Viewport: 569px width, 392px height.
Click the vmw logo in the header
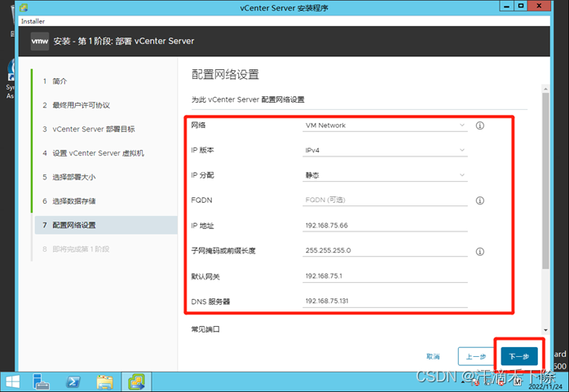40,41
